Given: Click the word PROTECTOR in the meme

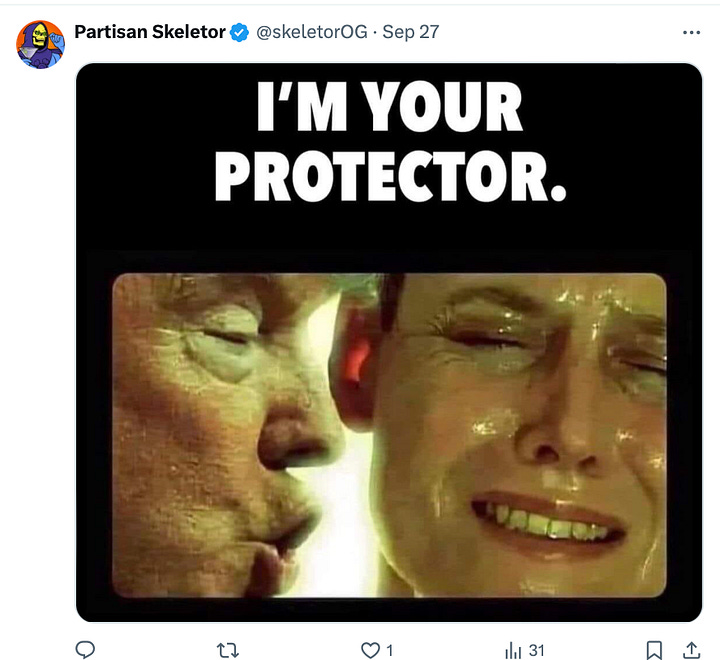Looking at the screenshot, I should click(x=390, y=176).
